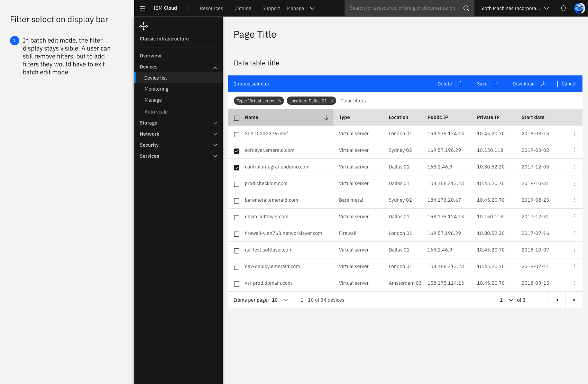
Task: Uncheck the softlayer.emerald.com row
Action: coord(237,151)
